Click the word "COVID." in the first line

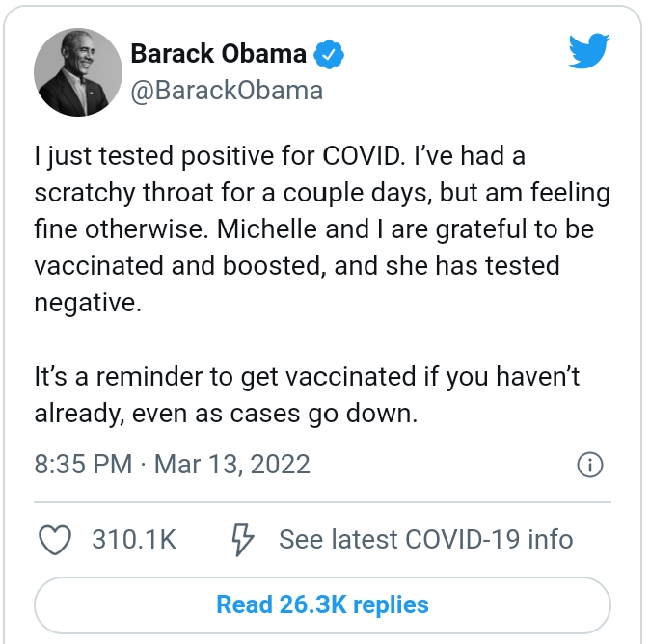pyautogui.click(x=364, y=156)
